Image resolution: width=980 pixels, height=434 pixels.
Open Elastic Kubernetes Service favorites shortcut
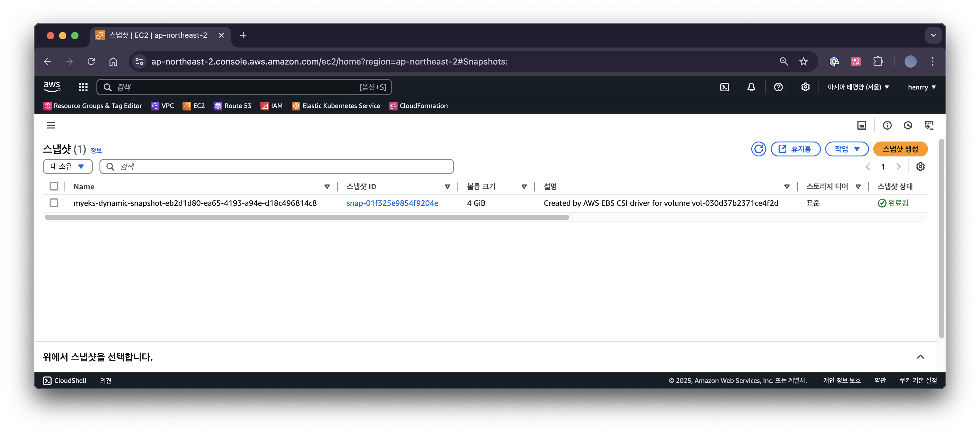click(336, 106)
